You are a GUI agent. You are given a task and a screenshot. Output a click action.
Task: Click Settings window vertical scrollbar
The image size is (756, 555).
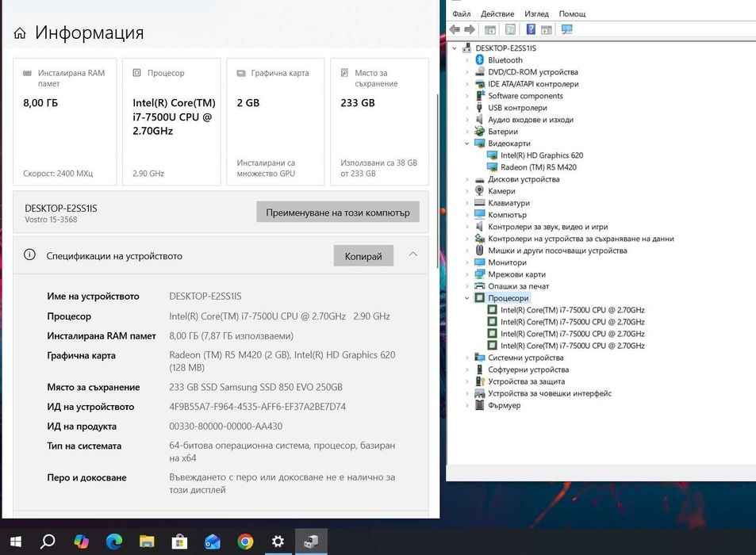438,181
